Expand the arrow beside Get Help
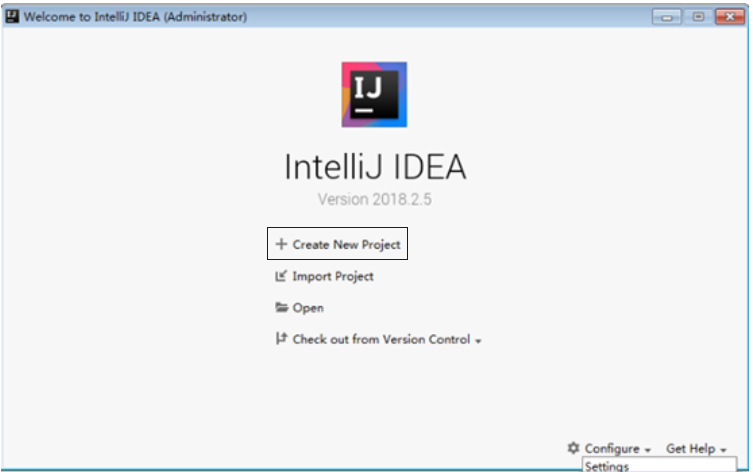 pos(723,450)
